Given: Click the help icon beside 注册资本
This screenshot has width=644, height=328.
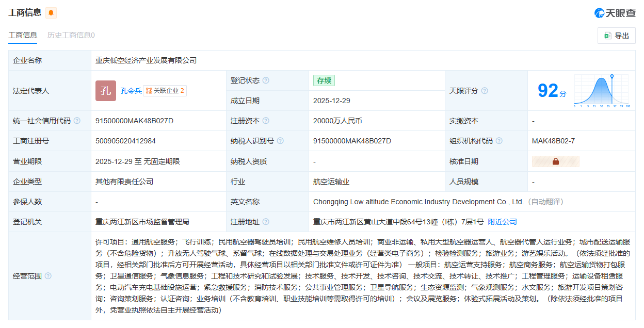Looking at the screenshot, I should coord(266,121).
